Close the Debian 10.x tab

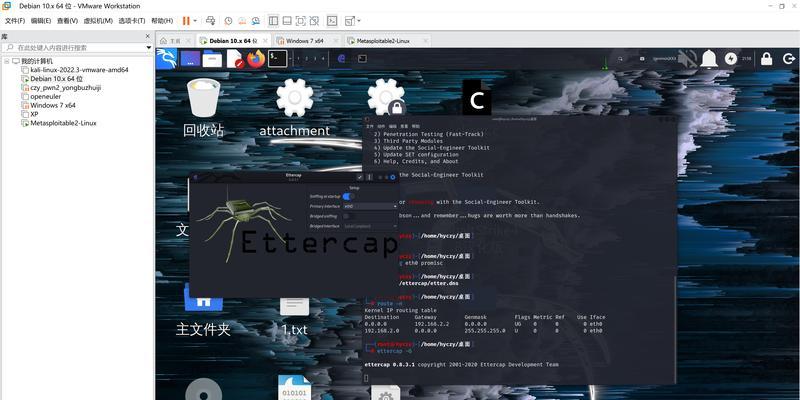264,40
